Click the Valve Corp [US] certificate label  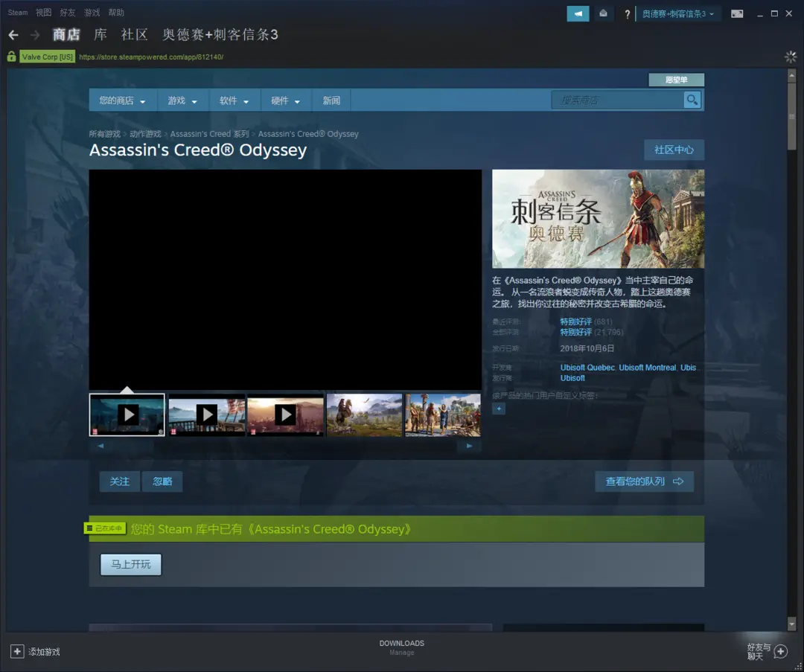coord(47,57)
